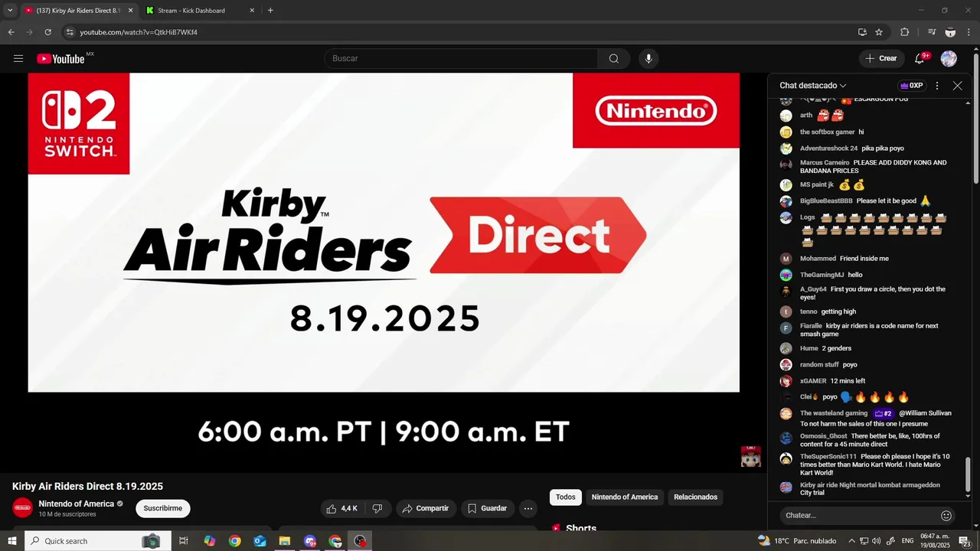
Task: Open the Nintendo of America channel link
Action: coord(76,504)
